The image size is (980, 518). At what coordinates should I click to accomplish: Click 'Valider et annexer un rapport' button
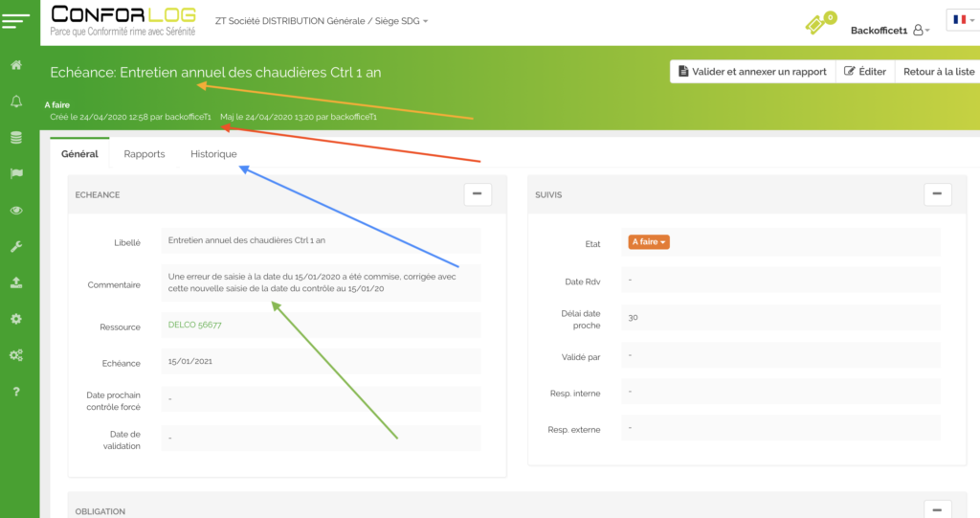[x=752, y=72]
